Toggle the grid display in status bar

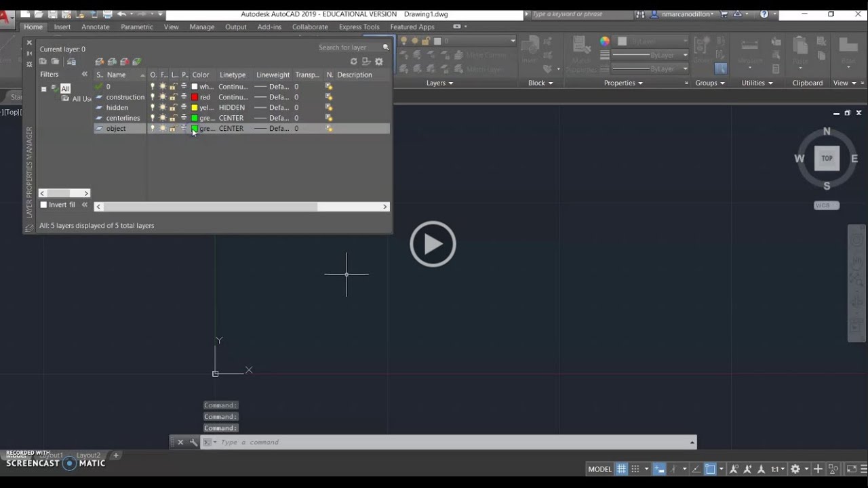pyautogui.click(x=621, y=469)
